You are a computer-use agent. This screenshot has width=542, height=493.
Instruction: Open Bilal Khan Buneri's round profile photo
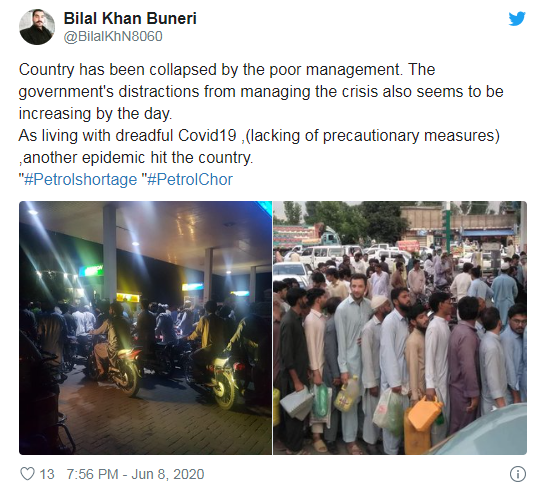[37, 27]
